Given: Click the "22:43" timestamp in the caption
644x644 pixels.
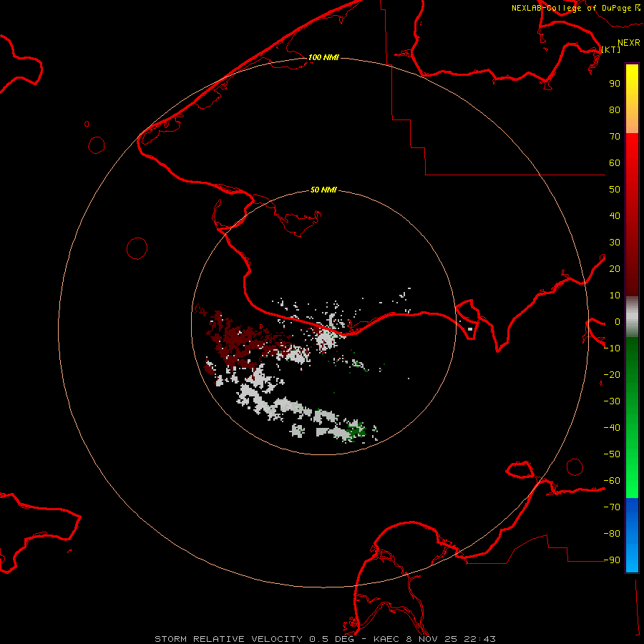Looking at the screenshot, I should click(x=479, y=639).
